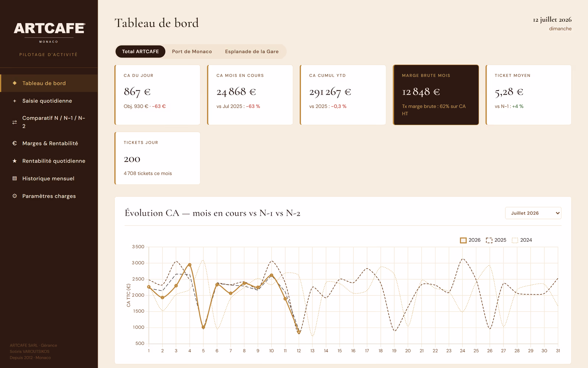
Task: Click the Marge brute mois card
Action: coord(436,95)
